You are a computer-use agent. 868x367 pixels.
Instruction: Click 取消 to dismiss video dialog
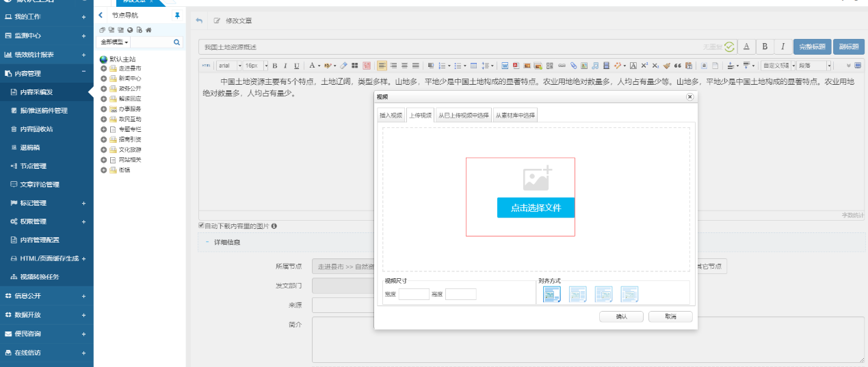(670, 316)
